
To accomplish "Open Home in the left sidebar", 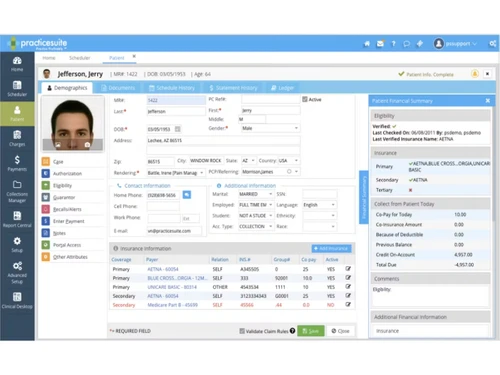I will coord(17,64).
